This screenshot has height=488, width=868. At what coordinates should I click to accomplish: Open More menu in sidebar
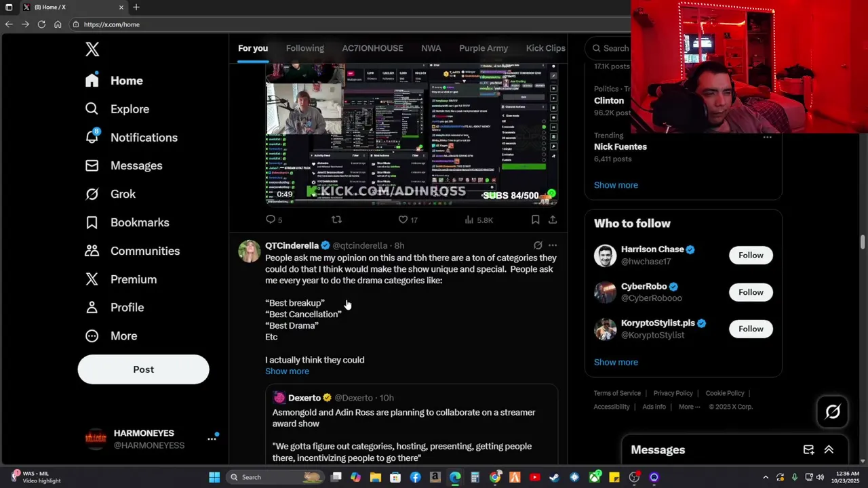pyautogui.click(x=111, y=336)
